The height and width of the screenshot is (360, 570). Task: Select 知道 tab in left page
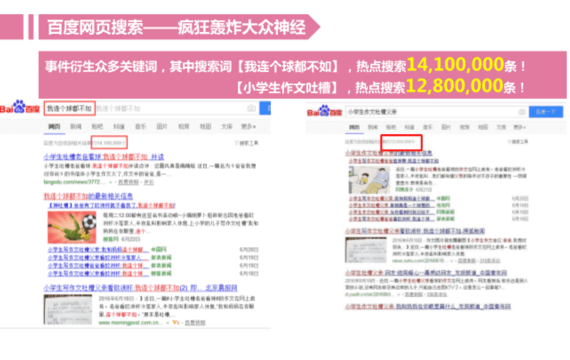coord(119,127)
